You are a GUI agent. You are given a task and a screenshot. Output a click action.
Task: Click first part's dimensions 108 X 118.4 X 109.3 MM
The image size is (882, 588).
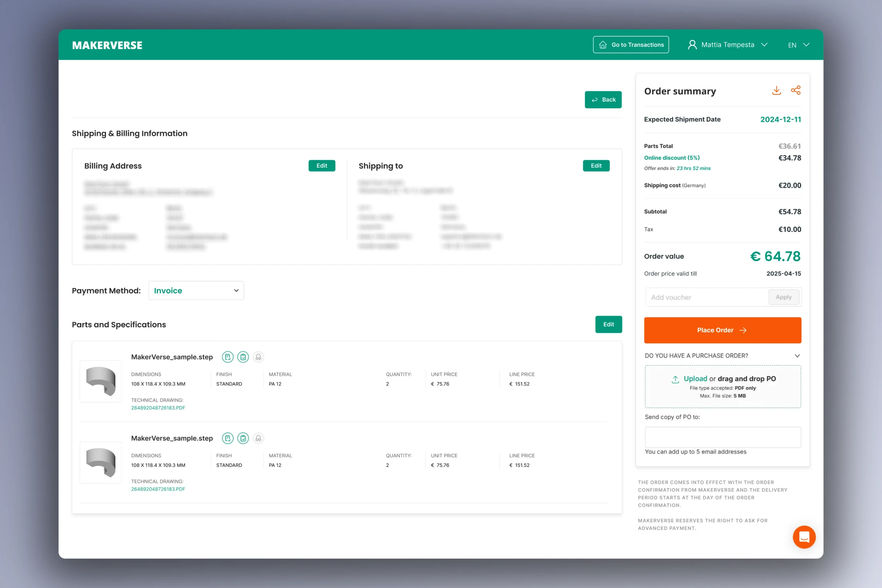158,384
